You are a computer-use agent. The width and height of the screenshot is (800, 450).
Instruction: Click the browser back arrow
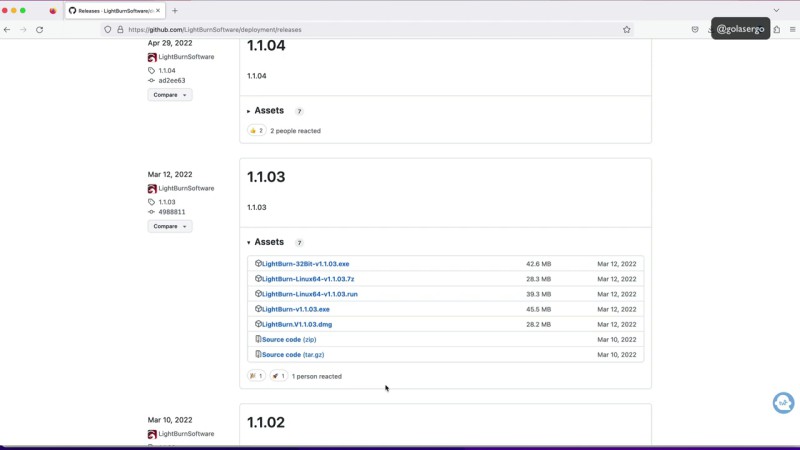(8, 30)
